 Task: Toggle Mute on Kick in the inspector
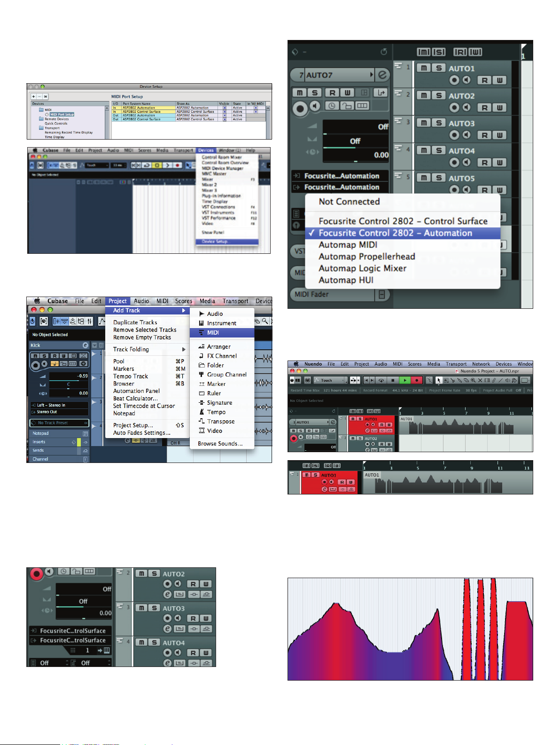(35, 356)
